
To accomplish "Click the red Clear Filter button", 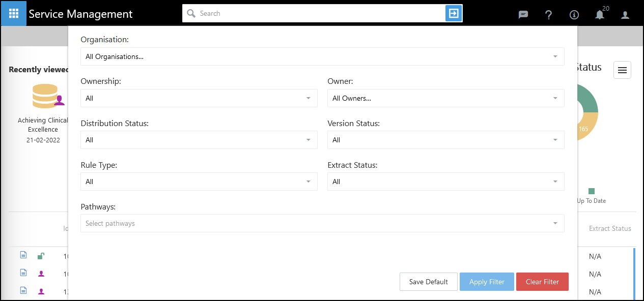I will [542, 282].
